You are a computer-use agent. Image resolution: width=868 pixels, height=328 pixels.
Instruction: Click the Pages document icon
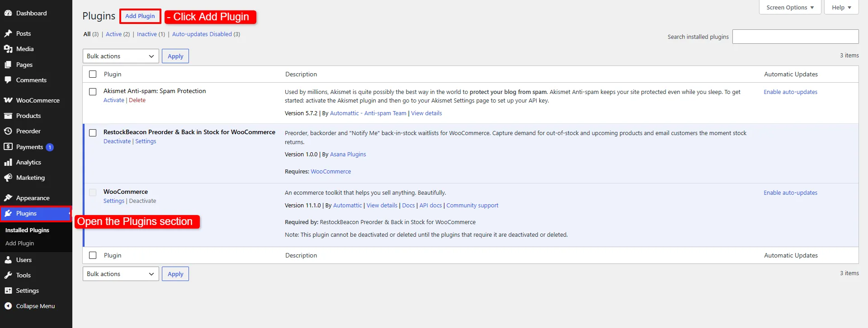8,65
